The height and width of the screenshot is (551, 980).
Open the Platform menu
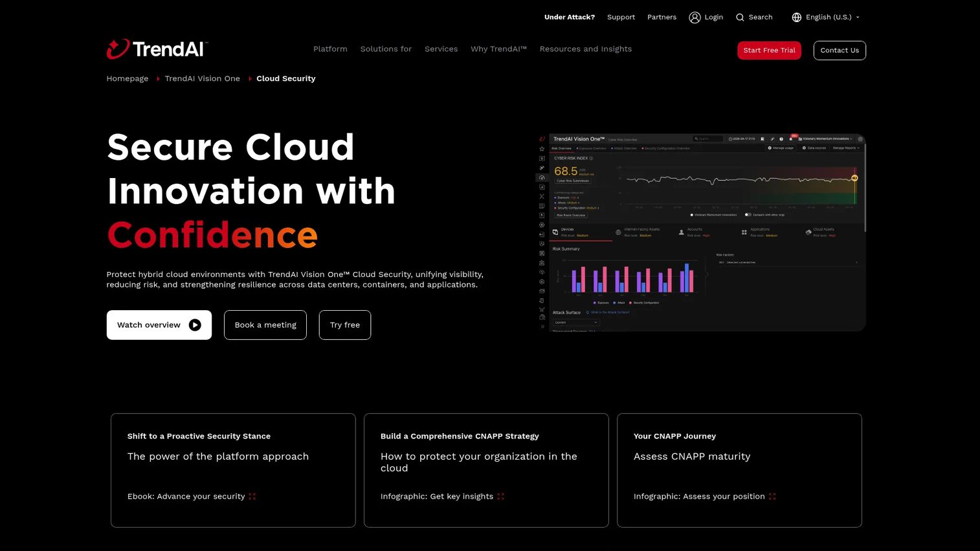pos(330,49)
